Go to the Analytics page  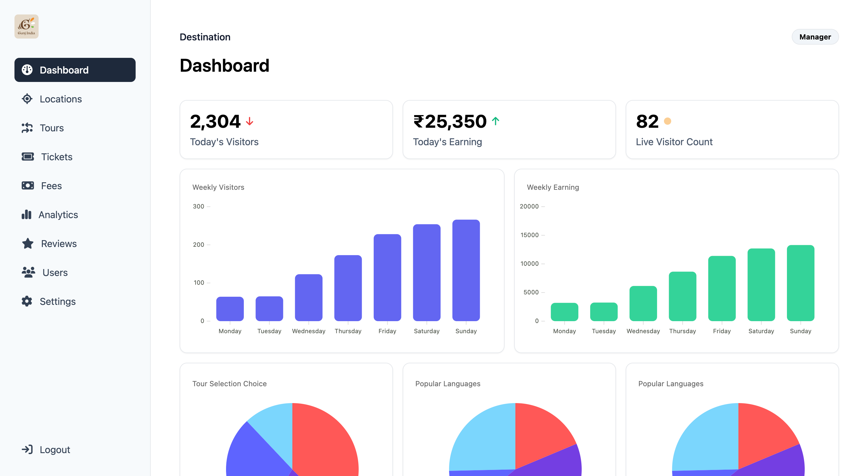58,215
